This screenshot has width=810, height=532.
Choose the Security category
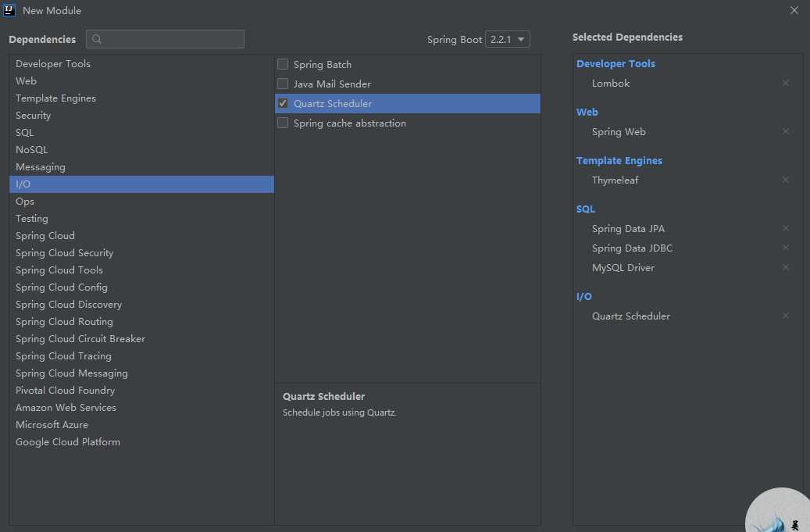(141, 115)
